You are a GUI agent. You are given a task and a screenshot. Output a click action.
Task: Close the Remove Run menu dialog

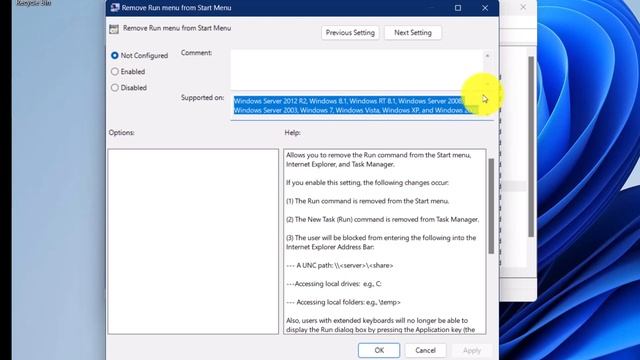(485, 8)
